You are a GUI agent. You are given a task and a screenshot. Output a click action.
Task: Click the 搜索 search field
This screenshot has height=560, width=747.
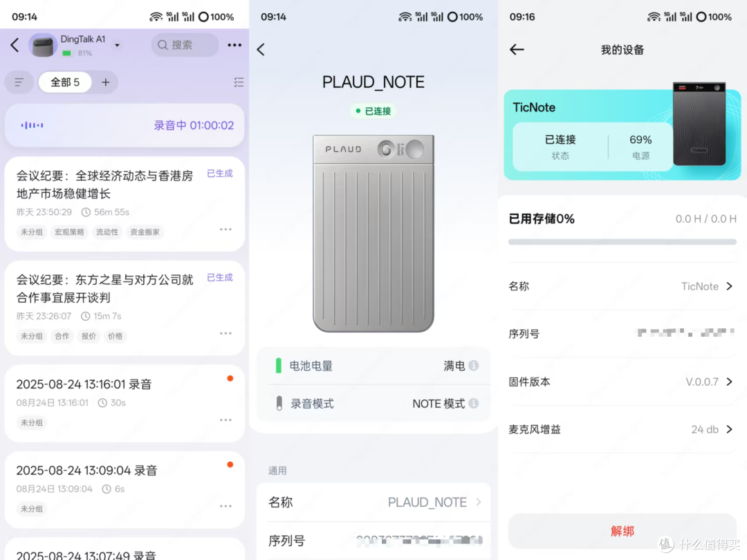click(x=185, y=45)
